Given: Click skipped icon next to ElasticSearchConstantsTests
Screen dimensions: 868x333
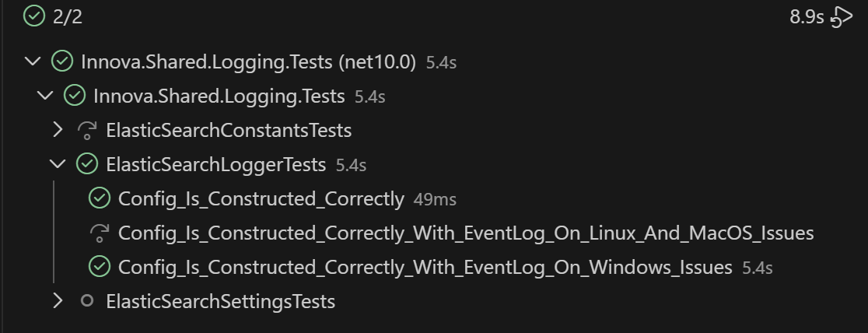Looking at the screenshot, I should [87, 130].
